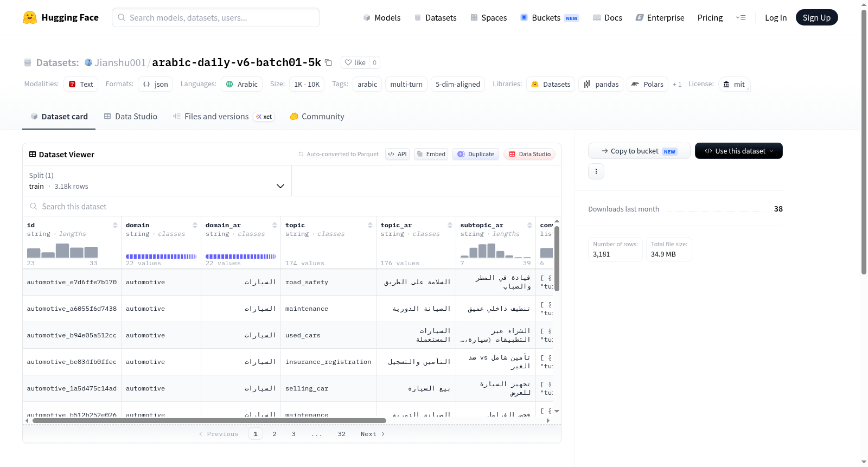The image size is (868, 467).
Task: Sort by the subtopic_ar column arrows
Action: coord(529,225)
